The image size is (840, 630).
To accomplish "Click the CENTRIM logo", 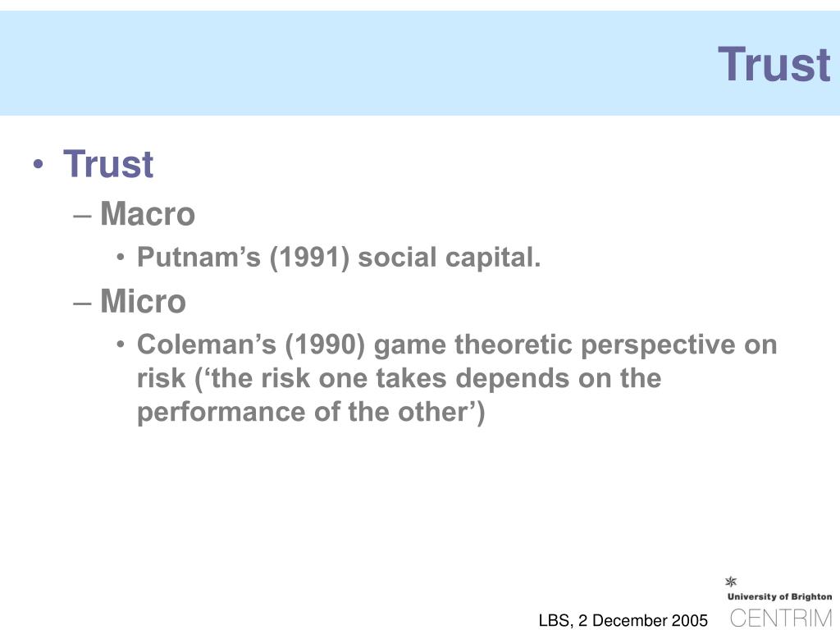I will coord(781,619).
